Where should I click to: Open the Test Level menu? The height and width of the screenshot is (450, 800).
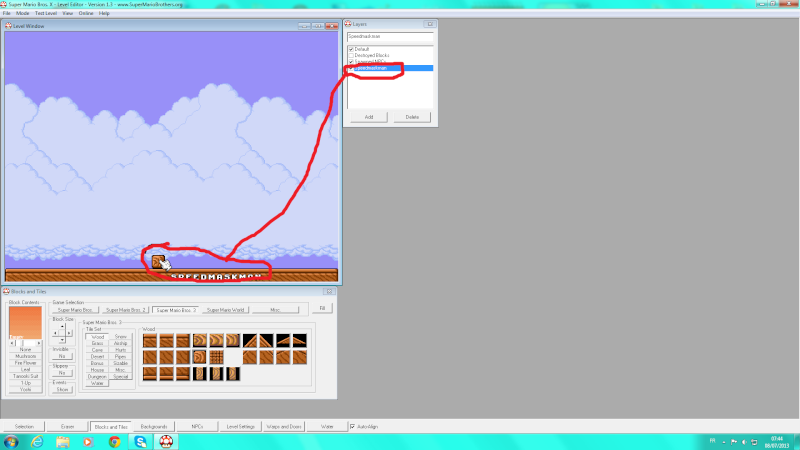tap(46, 13)
